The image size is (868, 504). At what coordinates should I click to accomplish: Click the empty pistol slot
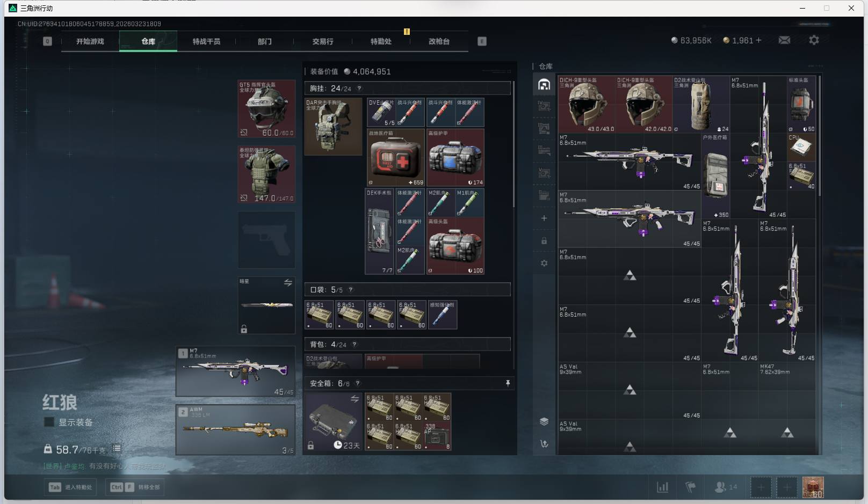tap(266, 240)
